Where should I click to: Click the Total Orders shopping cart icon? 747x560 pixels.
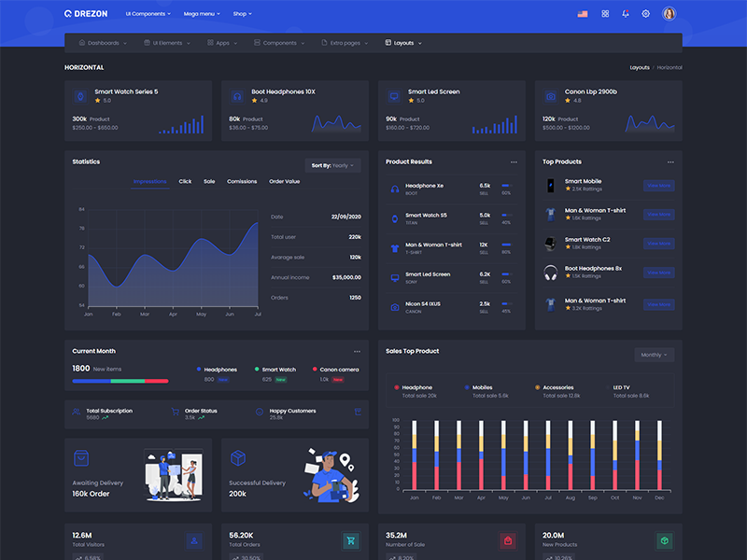tap(351, 540)
